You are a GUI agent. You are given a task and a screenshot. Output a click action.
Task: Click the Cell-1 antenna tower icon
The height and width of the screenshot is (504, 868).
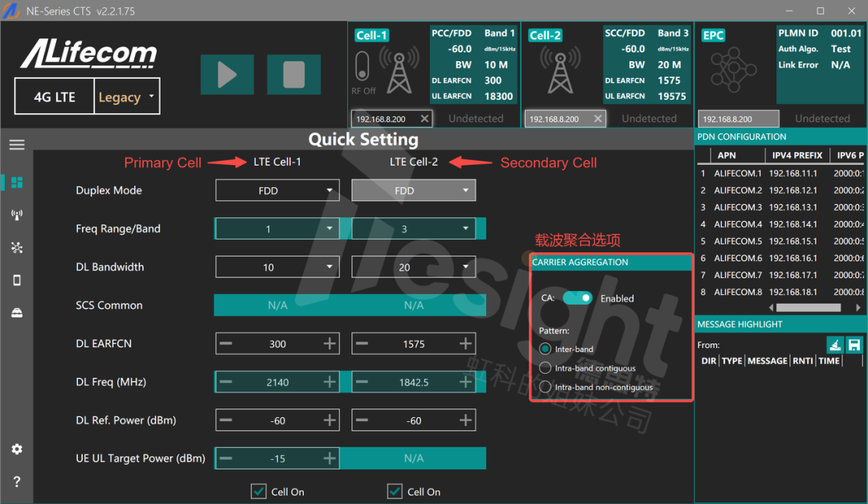pyautogui.click(x=399, y=70)
